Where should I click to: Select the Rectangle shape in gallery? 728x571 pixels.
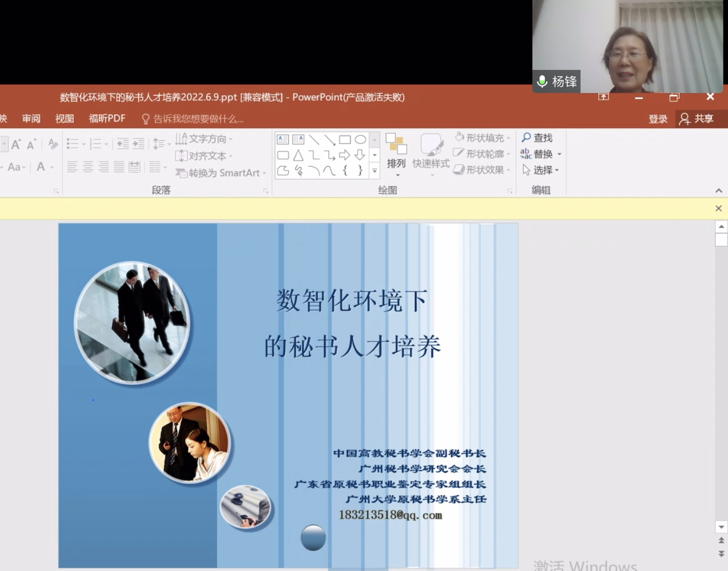click(x=344, y=140)
